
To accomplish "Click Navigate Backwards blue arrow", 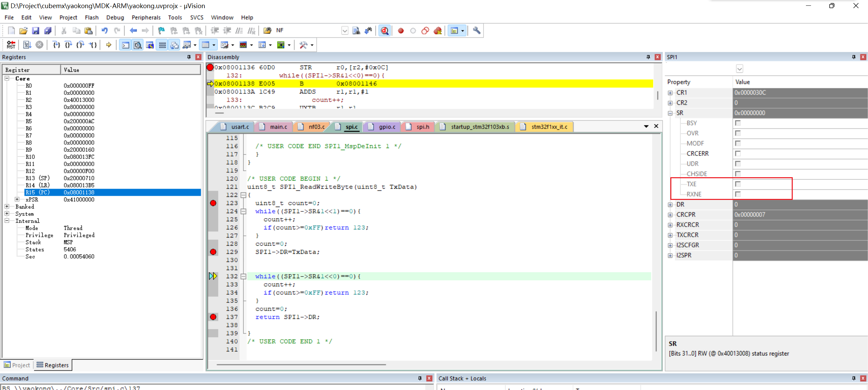I will [x=133, y=30].
